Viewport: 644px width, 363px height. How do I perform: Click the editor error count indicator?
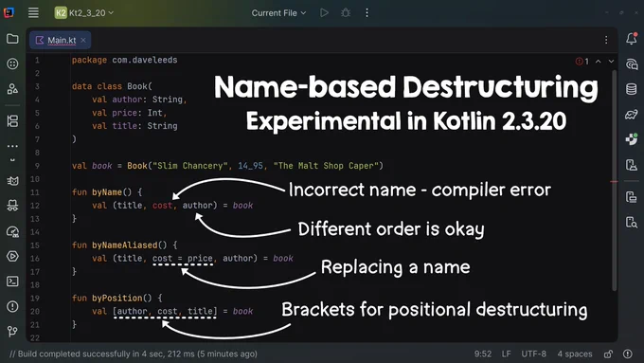click(x=582, y=62)
